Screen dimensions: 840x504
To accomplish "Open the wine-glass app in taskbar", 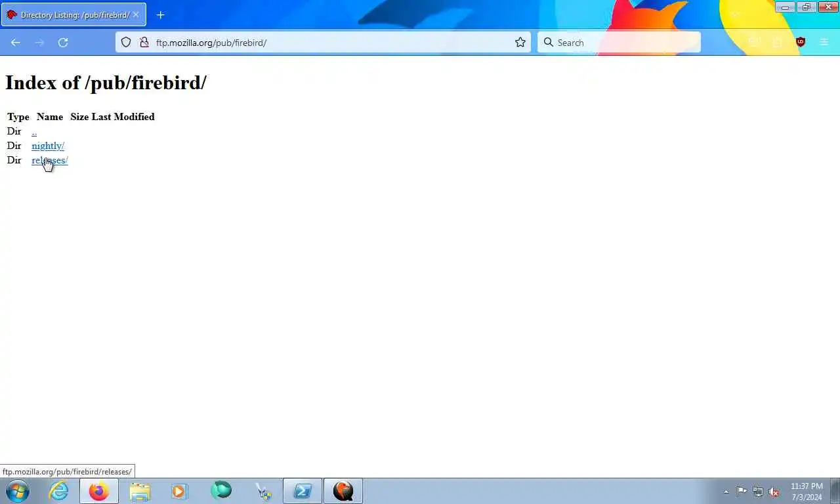I will click(x=263, y=491).
